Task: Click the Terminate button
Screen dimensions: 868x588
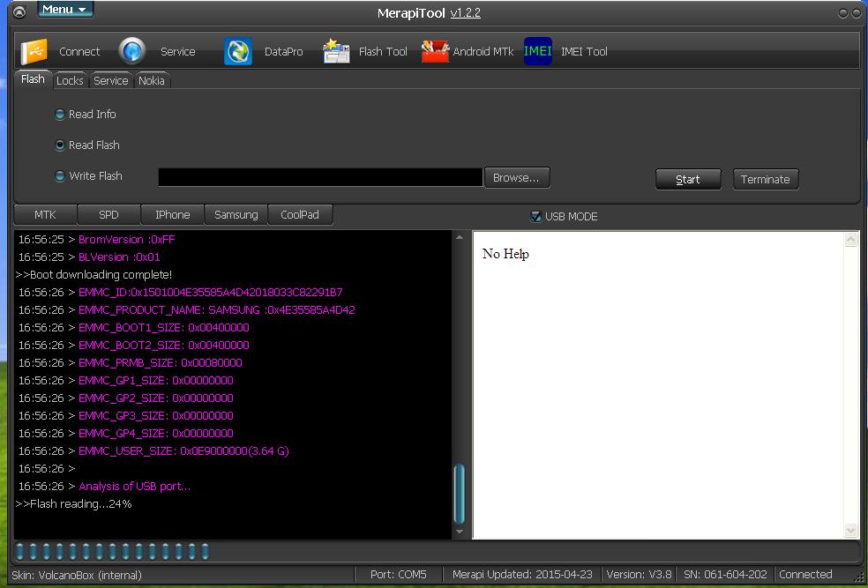Action: click(766, 179)
